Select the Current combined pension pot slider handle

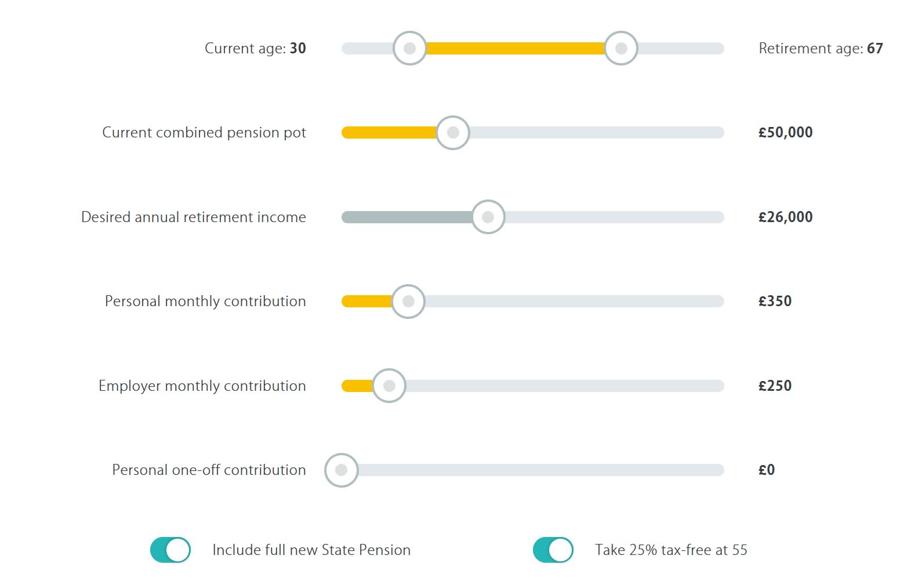pyautogui.click(x=452, y=132)
